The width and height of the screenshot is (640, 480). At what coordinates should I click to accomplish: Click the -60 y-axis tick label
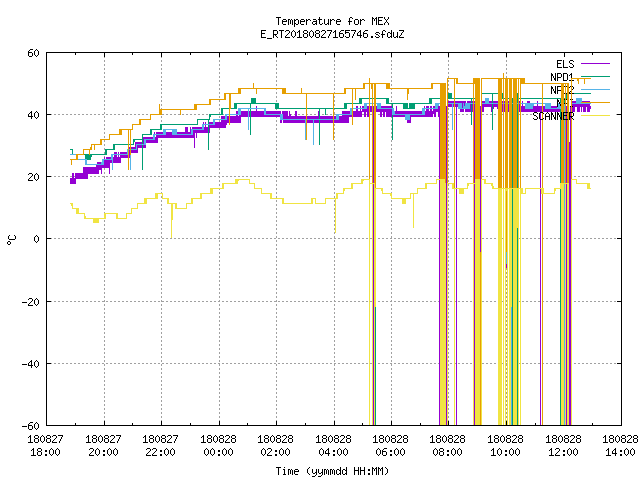pos(31,426)
